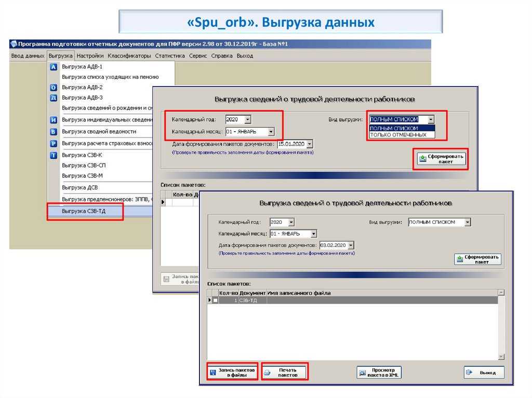Screen dimensions: 532x398
Task: Choose Выгрузка сведений о рождении menu entry
Action: coord(107,108)
